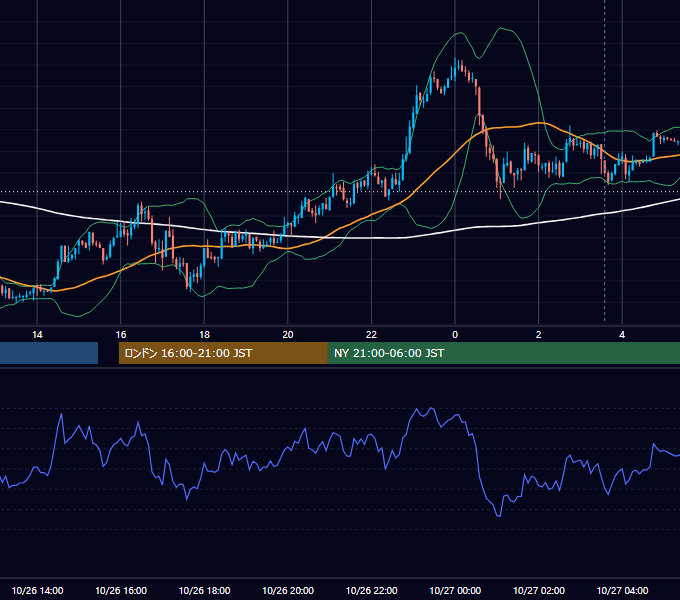
Task: Click the 10/27 04:00 date label
Action: (x=622, y=590)
